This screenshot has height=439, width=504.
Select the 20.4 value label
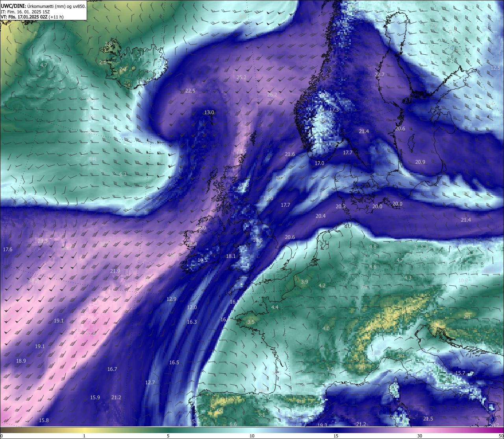[321, 216]
